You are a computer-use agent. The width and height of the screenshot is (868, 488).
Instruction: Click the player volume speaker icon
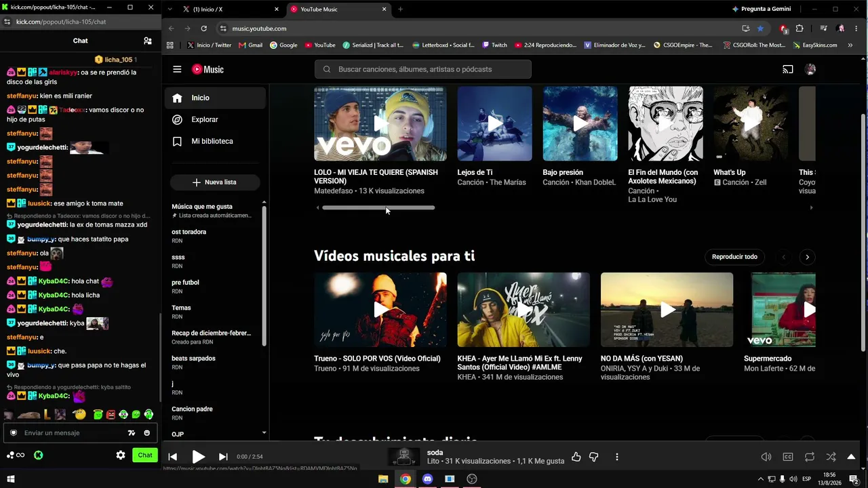tap(766, 457)
